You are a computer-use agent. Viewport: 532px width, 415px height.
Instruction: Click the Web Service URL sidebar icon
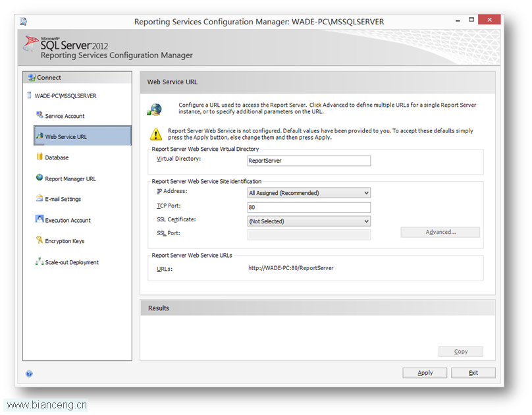point(40,136)
